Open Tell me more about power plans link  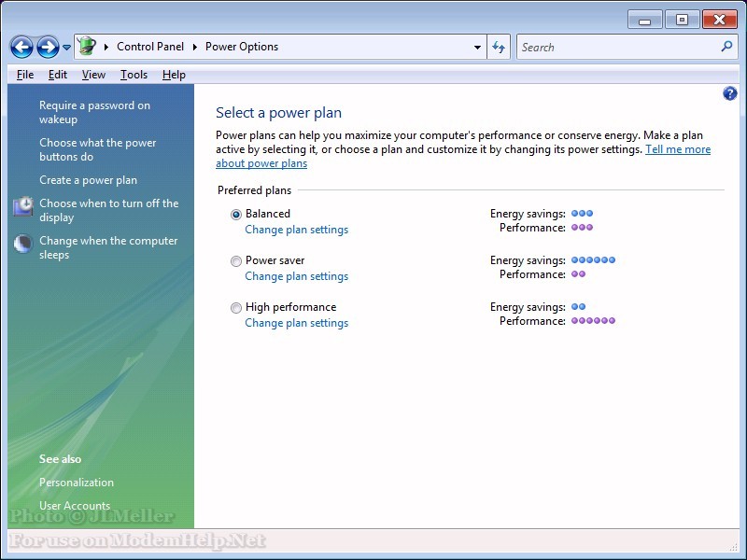click(x=678, y=149)
